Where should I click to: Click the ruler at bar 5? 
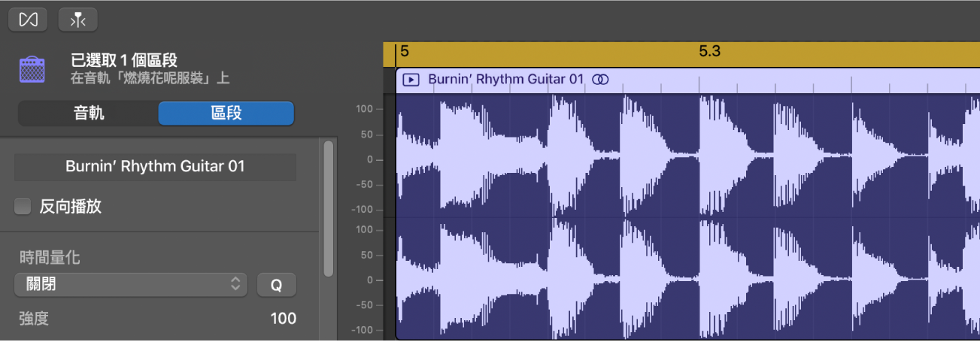[405, 52]
